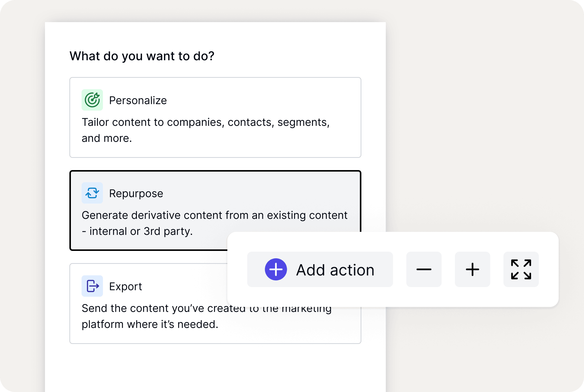584x392 pixels.
Task: Click the 'What do you want to do?' heading
Action: [x=142, y=56]
